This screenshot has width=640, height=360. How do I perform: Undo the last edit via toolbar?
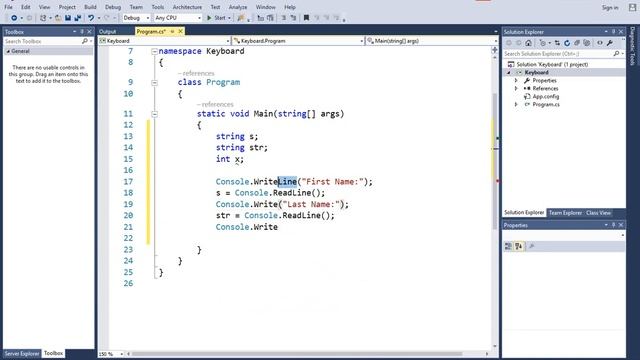pos(91,18)
